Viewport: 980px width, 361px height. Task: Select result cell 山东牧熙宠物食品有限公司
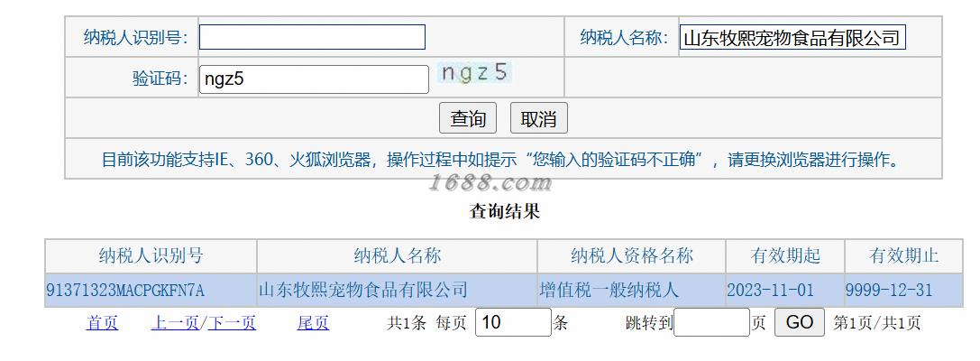397,291
